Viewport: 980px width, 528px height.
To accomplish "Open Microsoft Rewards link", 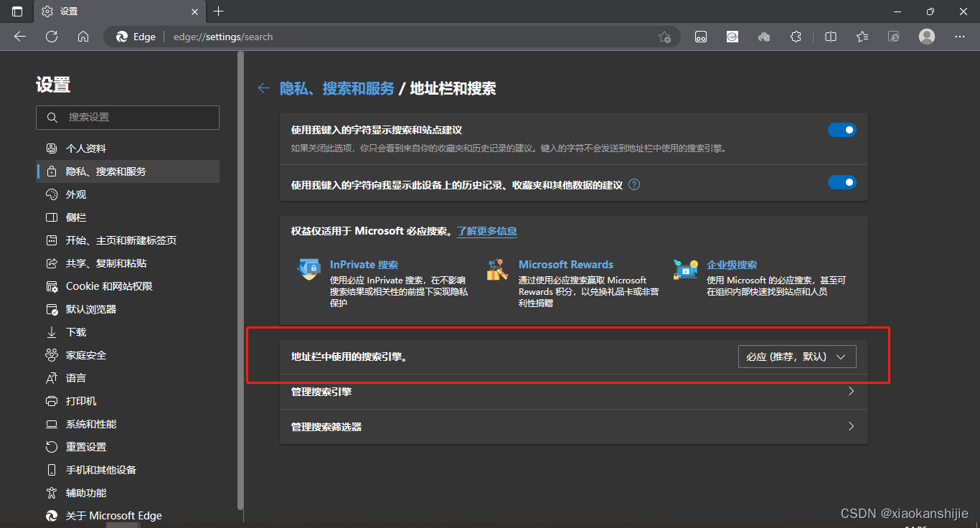I will tap(566, 265).
